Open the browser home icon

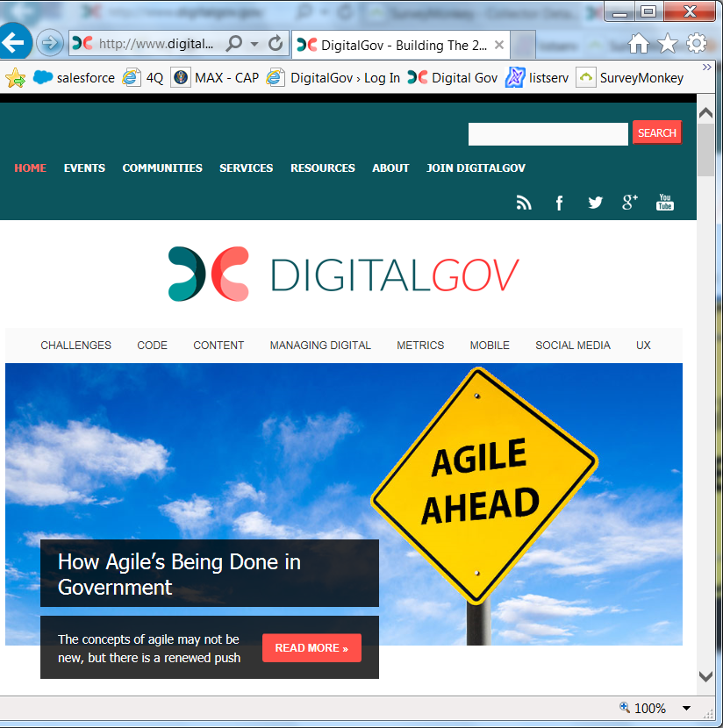click(x=639, y=43)
